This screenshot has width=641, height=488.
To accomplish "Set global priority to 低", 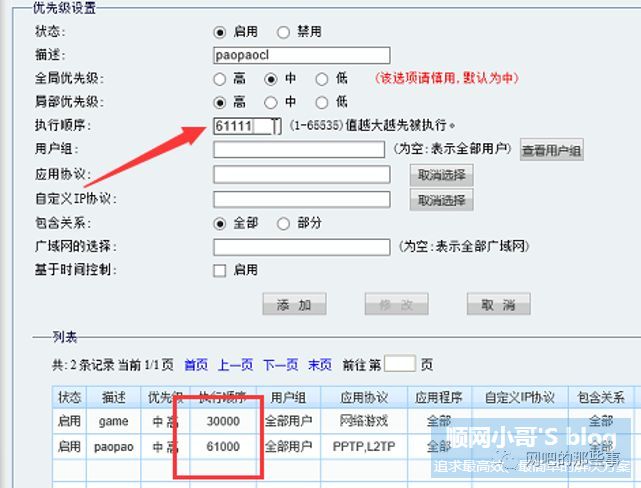I will pyautogui.click(x=322, y=78).
